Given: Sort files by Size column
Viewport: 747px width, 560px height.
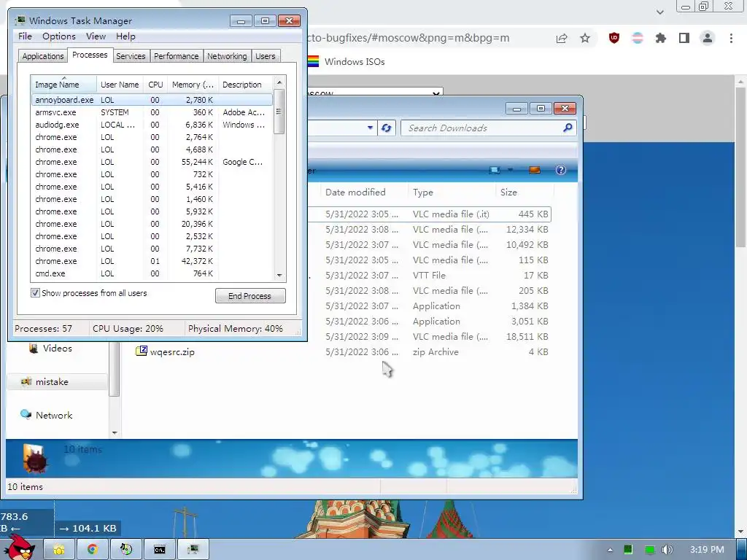Looking at the screenshot, I should 525,192.
